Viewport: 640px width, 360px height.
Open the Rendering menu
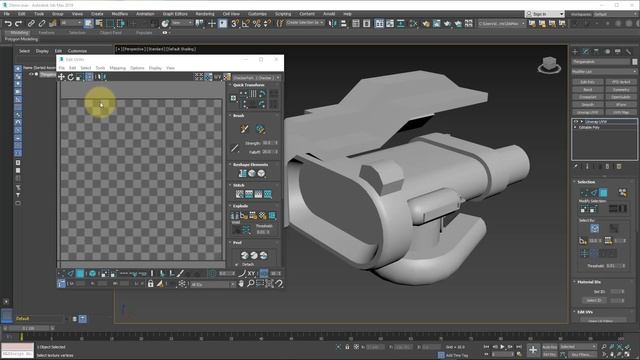[205, 14]
